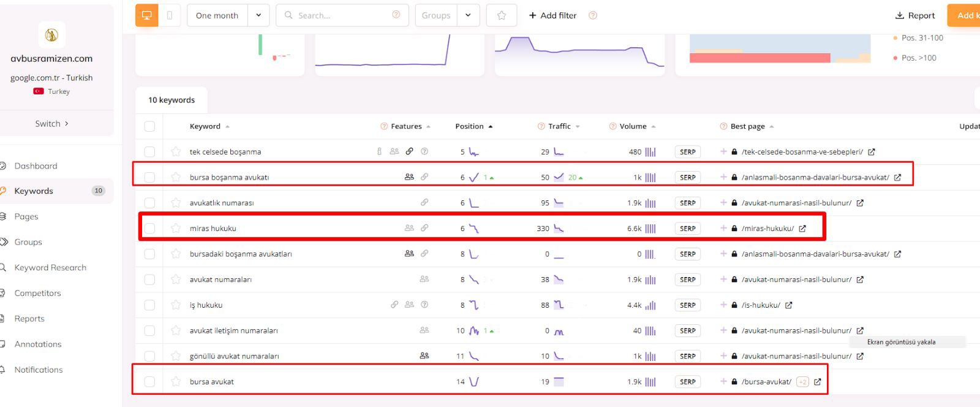
Task: Open the position chart for 'bursa avukat'
Action: click(474, 382)
